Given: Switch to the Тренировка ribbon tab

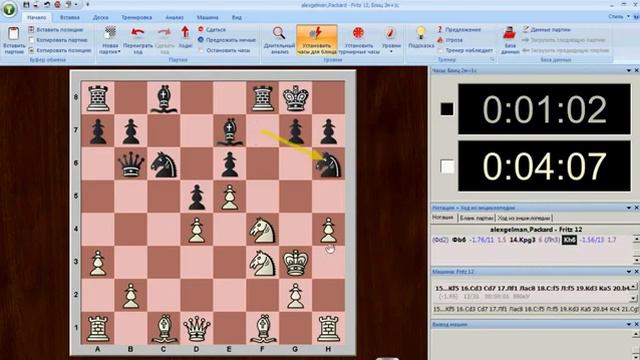Looking at the screenshot, I should pyautogui.click(x=136, y=18).
